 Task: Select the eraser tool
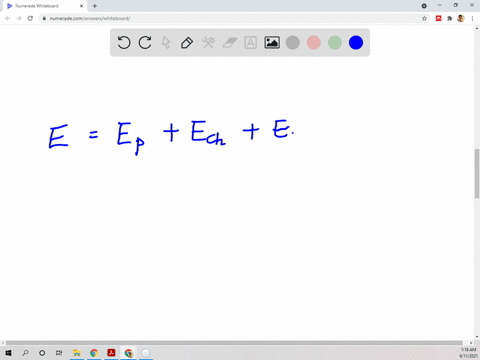coord(229,43)
